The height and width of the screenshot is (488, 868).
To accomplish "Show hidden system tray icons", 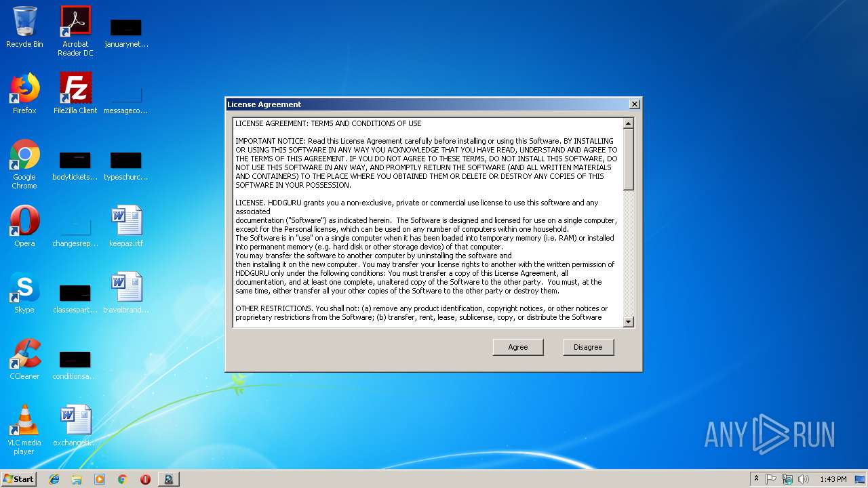I will point(756,479).
